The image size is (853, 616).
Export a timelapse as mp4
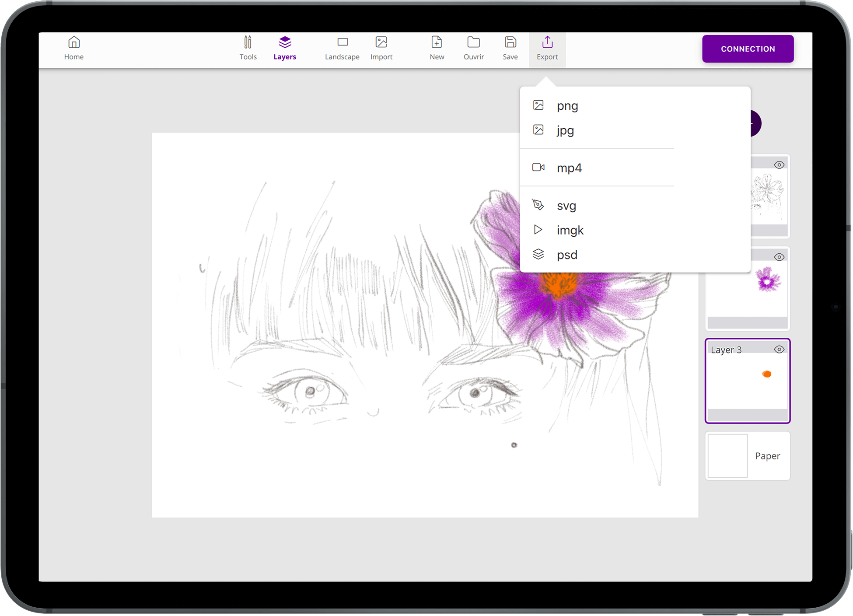click(569, 168)
